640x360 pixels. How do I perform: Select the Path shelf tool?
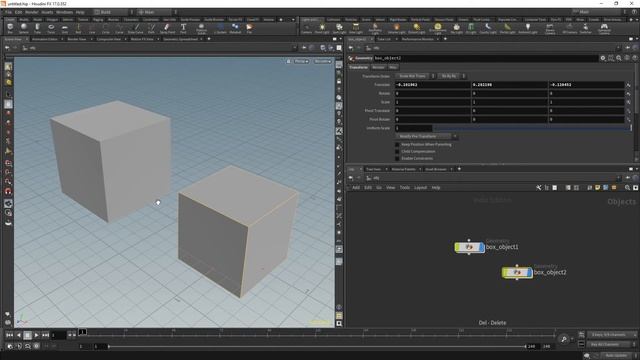click(151, 28)
